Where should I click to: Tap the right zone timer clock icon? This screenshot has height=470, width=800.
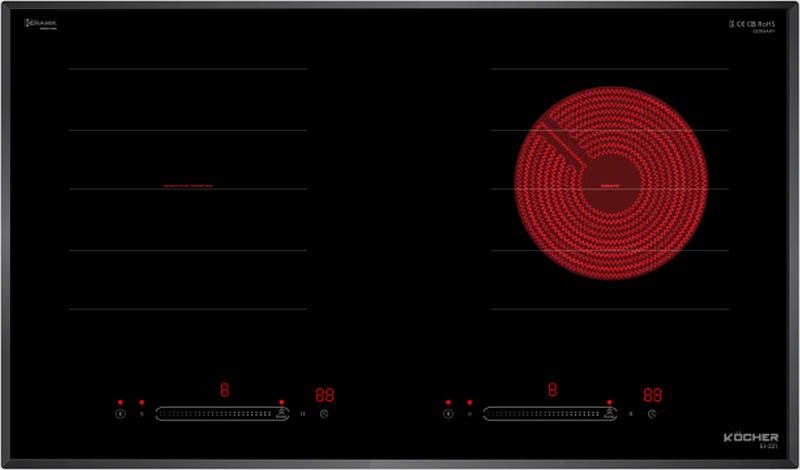click(652, 414)
